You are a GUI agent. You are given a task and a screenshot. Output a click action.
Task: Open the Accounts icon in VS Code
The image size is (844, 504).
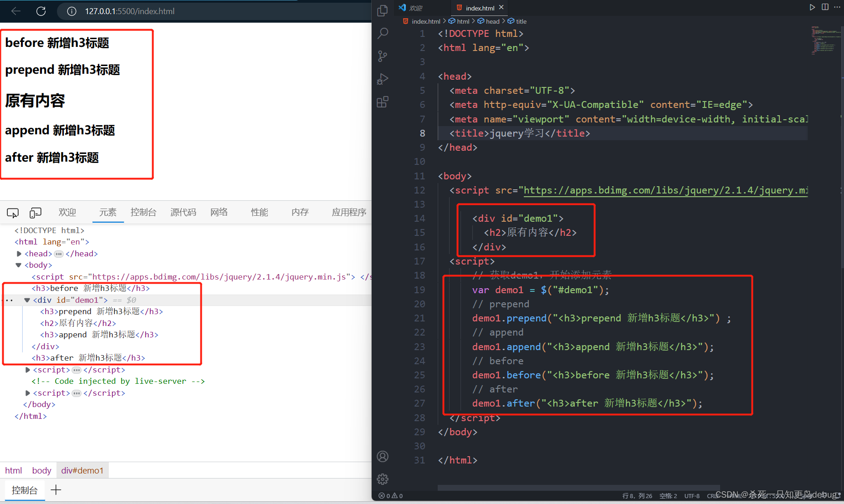(383, 456)
